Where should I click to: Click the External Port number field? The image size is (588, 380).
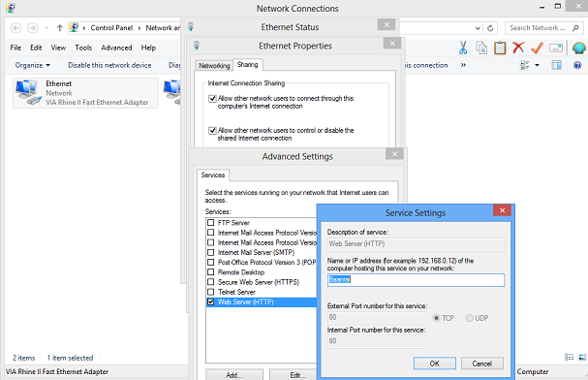(x=377, y=318)
